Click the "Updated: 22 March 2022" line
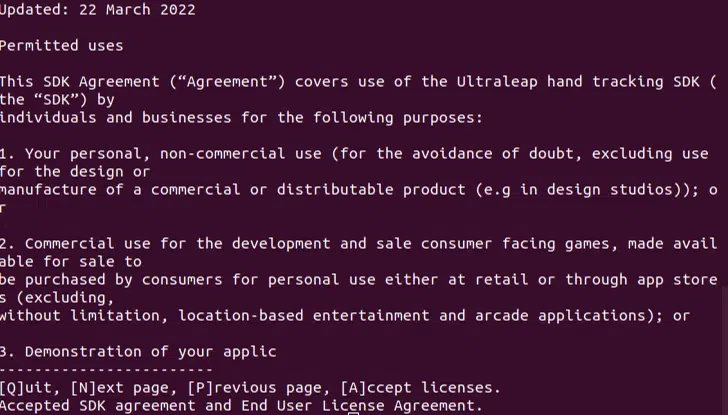728x415 pixels. [97, 10]
